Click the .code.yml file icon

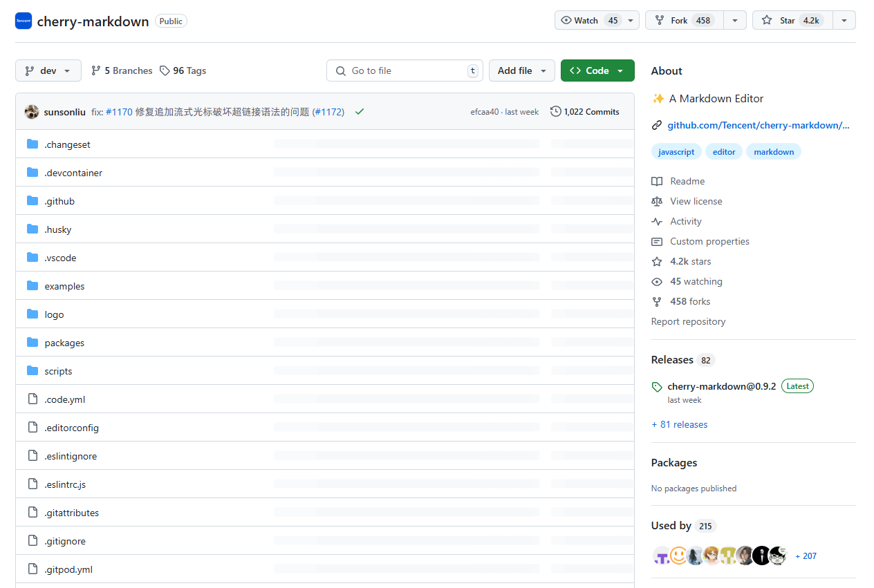(x=32, y=399)
